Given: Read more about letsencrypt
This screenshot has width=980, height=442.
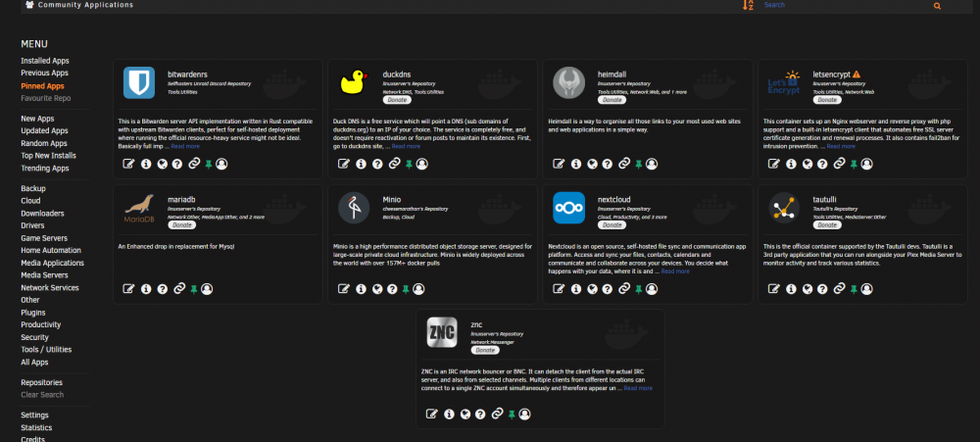Looking at the screenshot, I should tap(841, 146).
